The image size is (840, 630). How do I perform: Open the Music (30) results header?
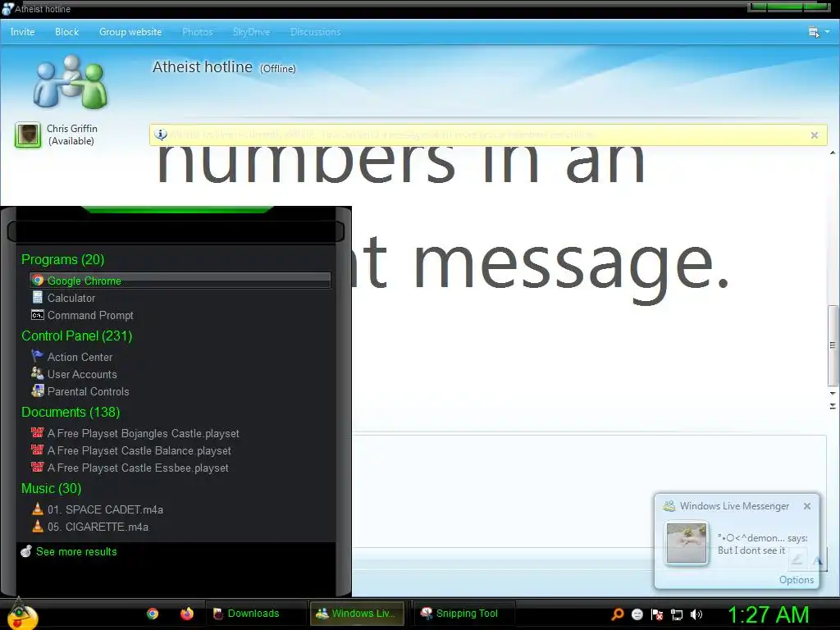click(x=51, y=489)
